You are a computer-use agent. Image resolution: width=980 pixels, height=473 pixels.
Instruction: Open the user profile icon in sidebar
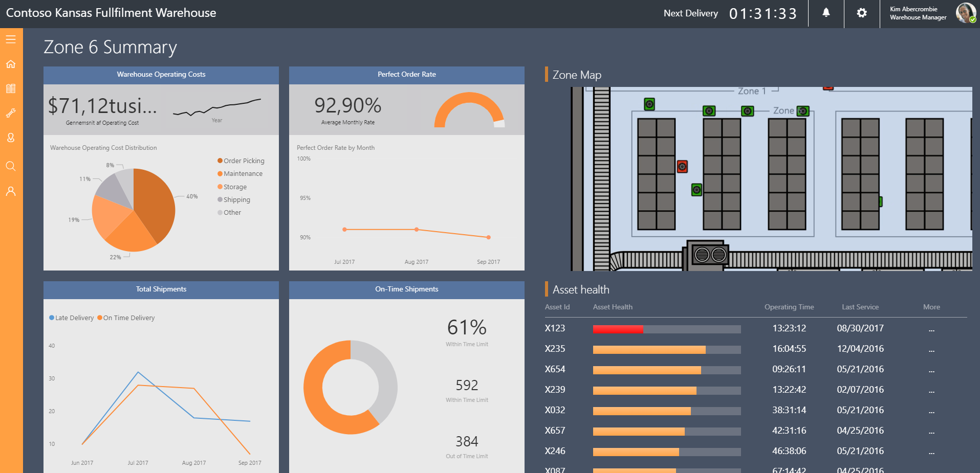pyautogui.click(x=11, y=191)
